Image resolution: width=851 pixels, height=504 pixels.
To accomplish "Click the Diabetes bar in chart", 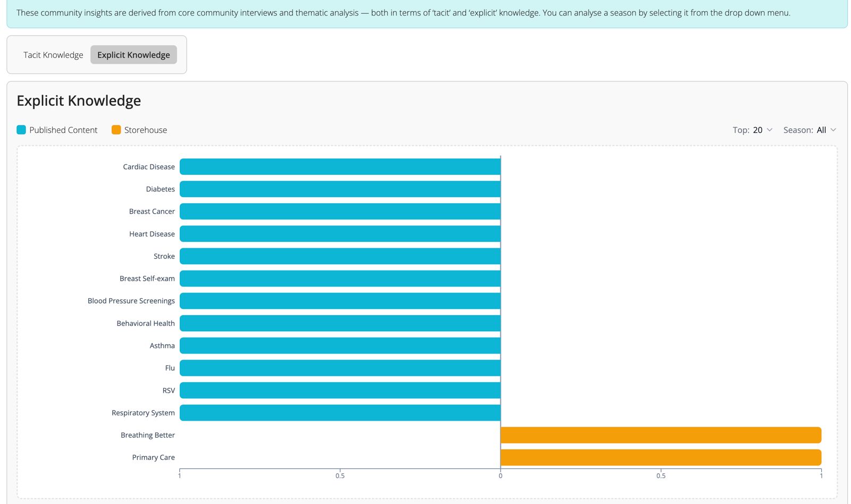I will coord(340,189).
